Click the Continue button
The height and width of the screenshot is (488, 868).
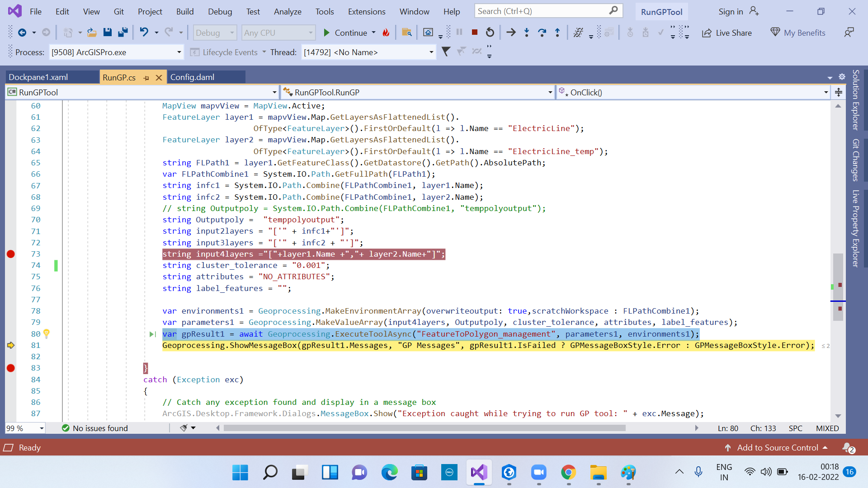point(345,33)
